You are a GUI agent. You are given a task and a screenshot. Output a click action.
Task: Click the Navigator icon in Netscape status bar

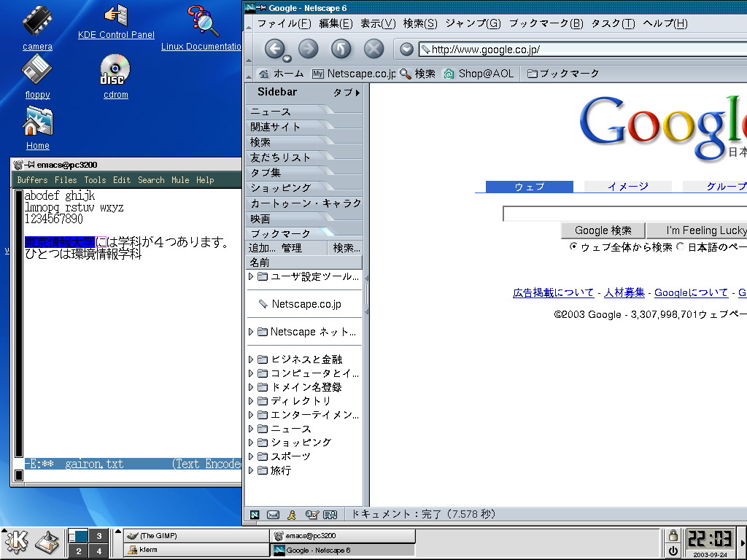[x=255, y=514]
